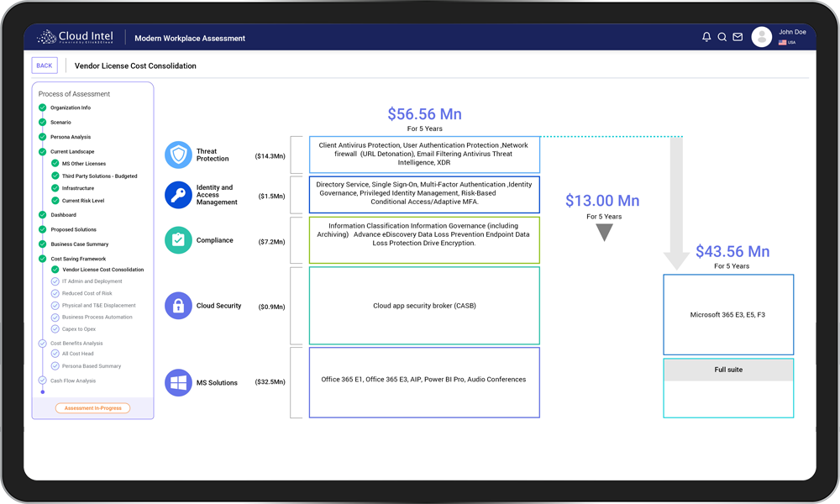Open Third Party Solutions - Budgeted
840x504 pixels.
pyautogui.click(x=100, y=176)
